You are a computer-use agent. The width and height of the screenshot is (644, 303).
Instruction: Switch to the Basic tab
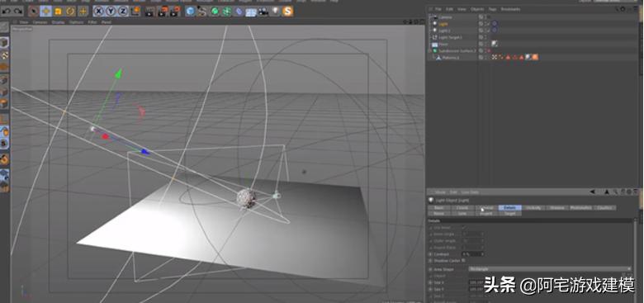439,208
